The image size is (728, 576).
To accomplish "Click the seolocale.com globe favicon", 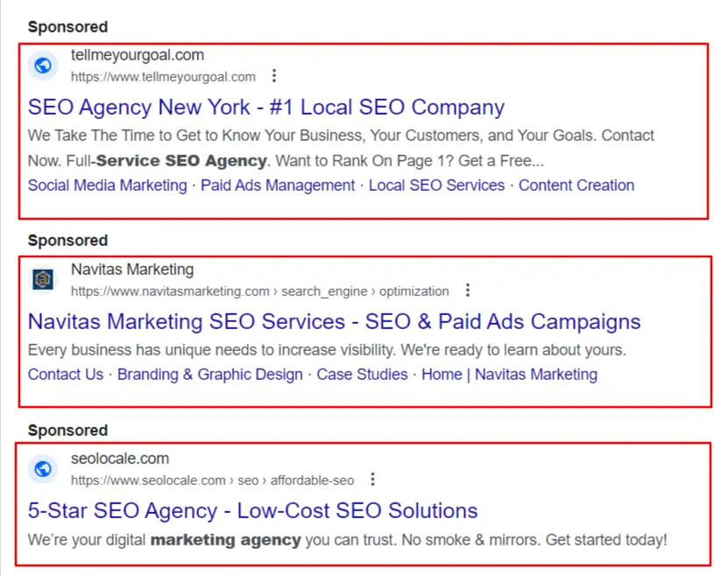I will pos(43,469).
